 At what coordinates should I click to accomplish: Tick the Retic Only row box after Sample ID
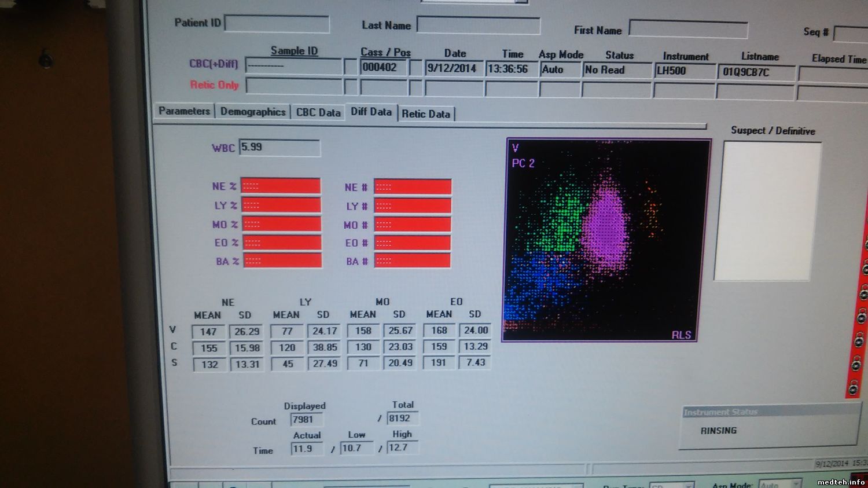point(350,87)
